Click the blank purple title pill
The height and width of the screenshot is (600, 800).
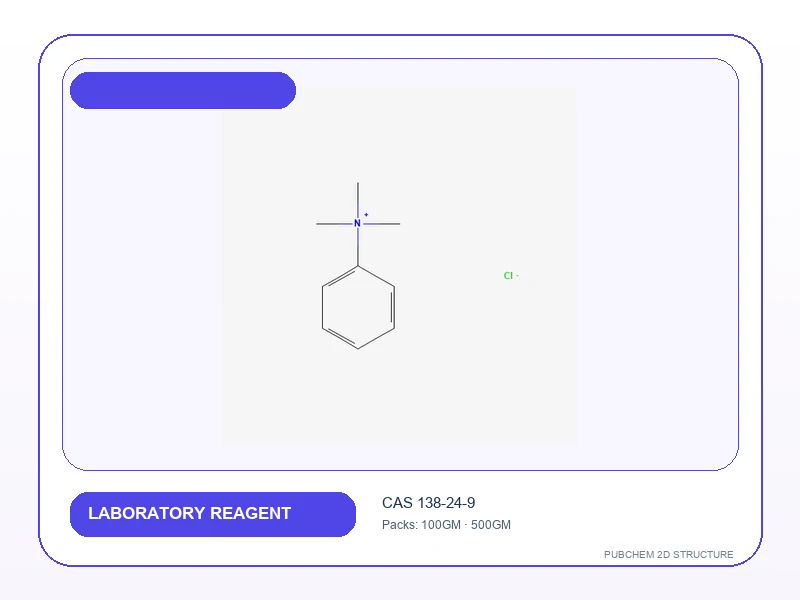(183, 90)
